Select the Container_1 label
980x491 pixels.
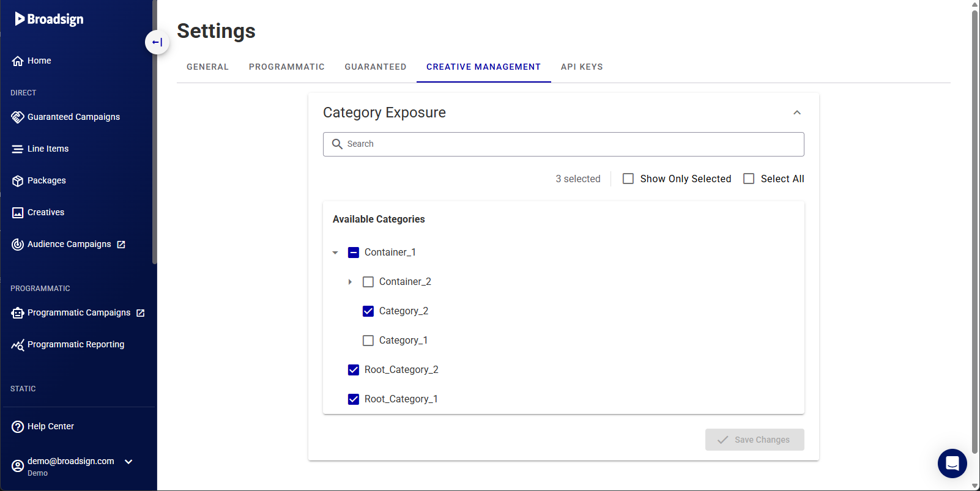click(390, 252)
